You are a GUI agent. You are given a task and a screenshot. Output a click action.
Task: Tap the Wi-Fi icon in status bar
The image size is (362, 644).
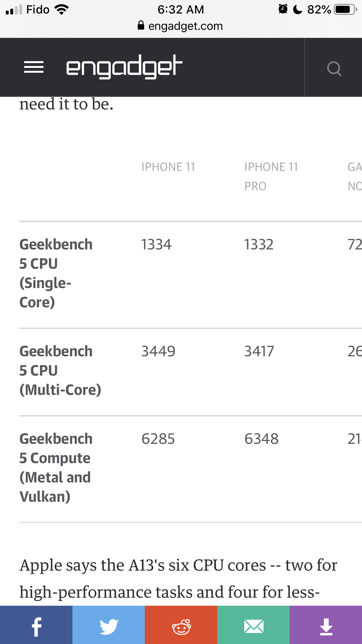click(x=61, y=9)
